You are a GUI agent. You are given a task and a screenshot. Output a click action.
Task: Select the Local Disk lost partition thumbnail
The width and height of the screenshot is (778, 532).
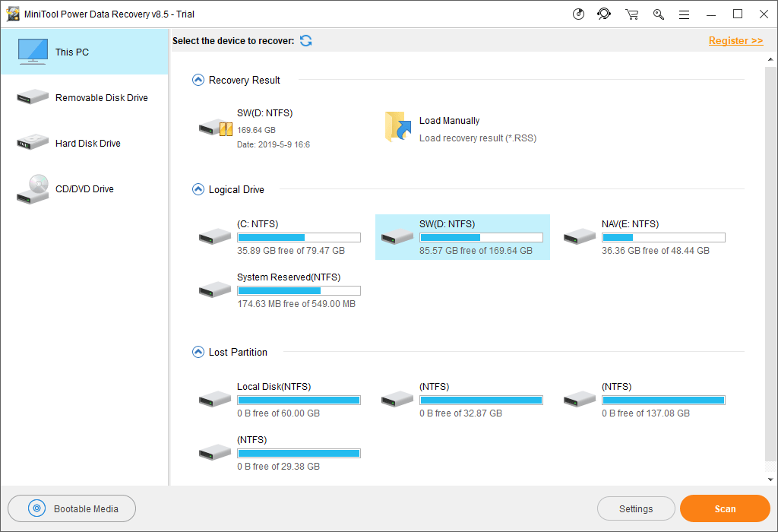pyautogui.click(x=214, y=398)
